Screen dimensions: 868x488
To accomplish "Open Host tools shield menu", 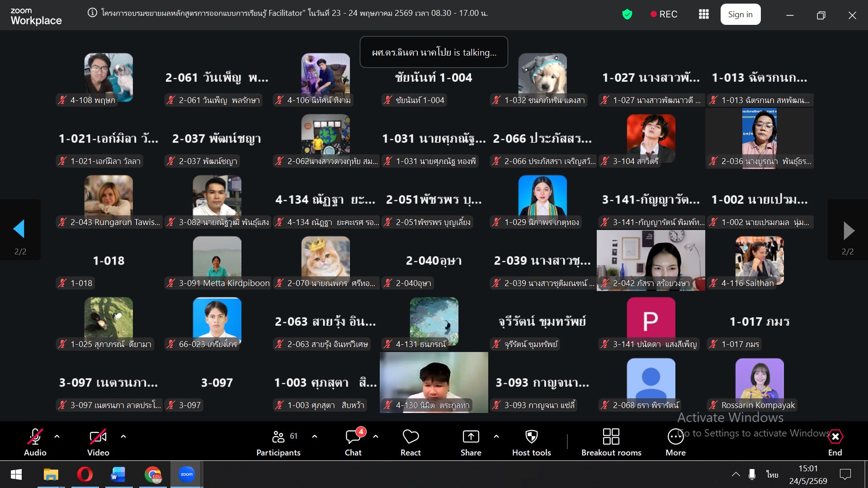I will (x=532, y=442).
